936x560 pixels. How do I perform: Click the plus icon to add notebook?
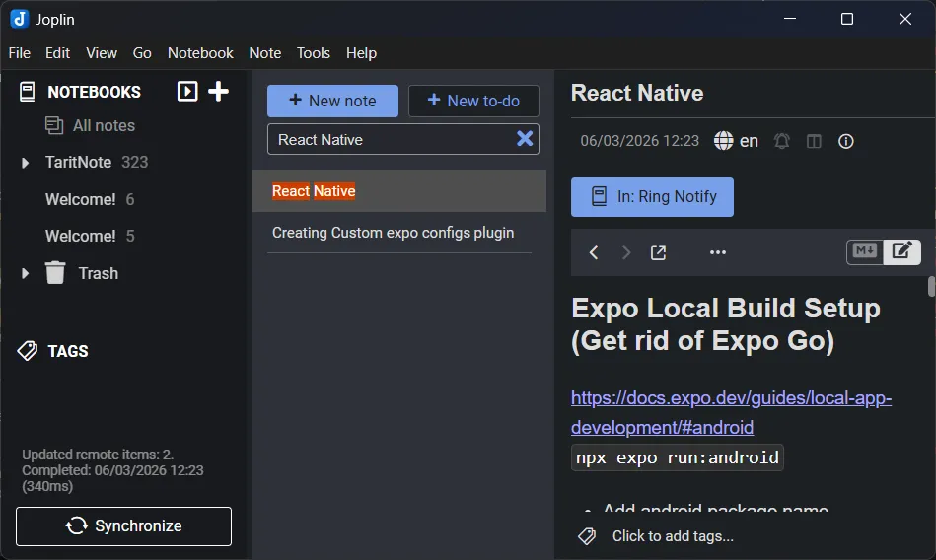tap(219, 92)
